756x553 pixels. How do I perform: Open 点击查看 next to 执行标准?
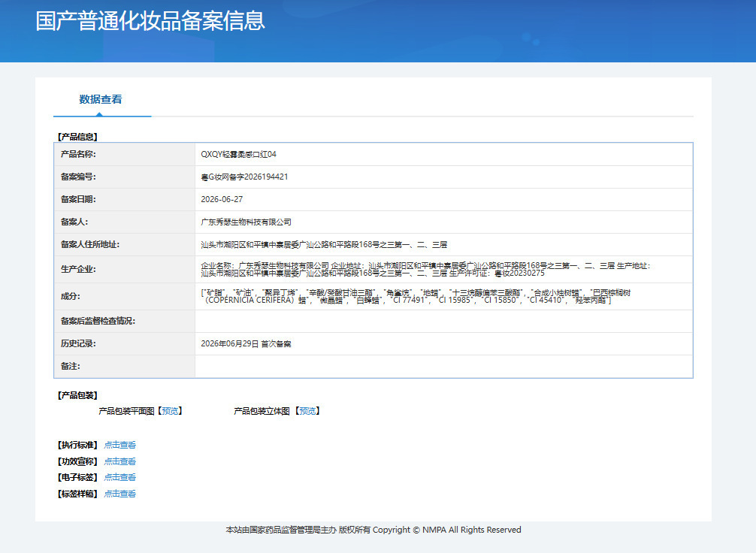click(120, 445)
